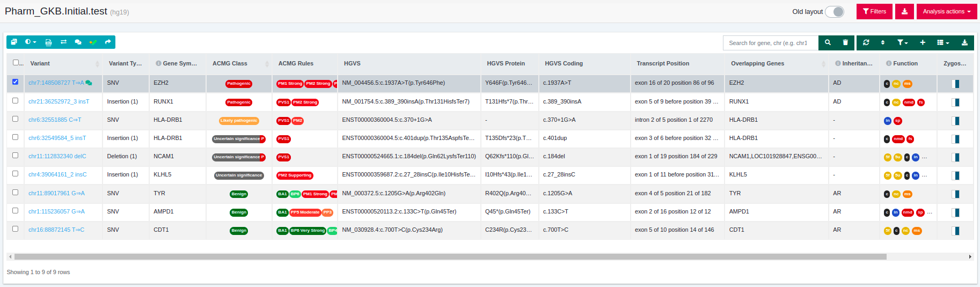Screen dimensions: 980x287
Task: Click the VCF file icon in the teal toolbar
Action: tap(48, 42)
